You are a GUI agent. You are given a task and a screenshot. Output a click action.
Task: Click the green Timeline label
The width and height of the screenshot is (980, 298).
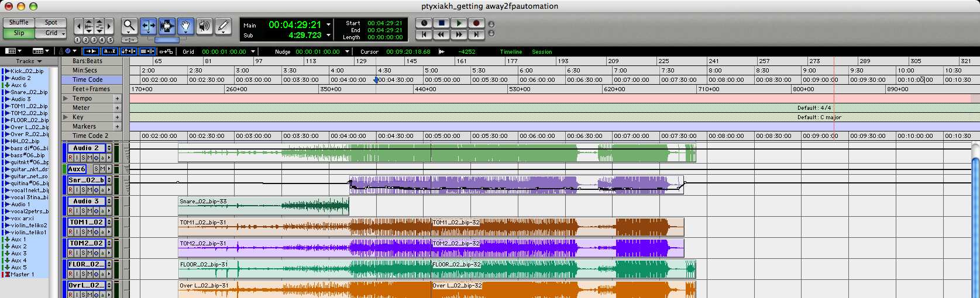point(511,51)
